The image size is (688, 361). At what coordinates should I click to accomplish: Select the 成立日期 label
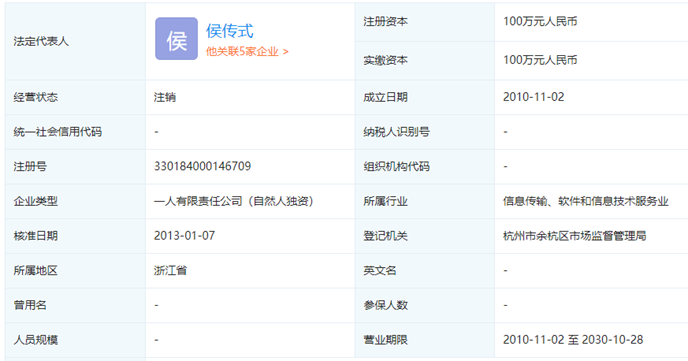pos(385,97)
